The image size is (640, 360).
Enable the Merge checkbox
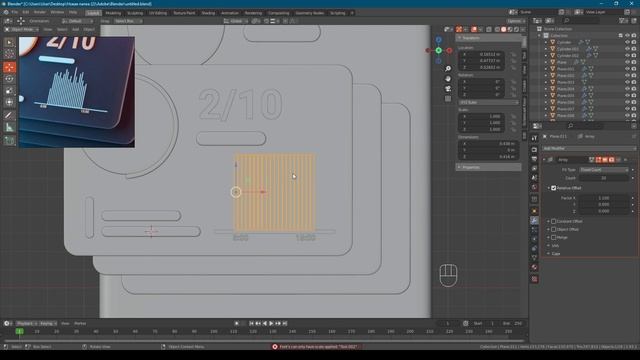[554, 237]
